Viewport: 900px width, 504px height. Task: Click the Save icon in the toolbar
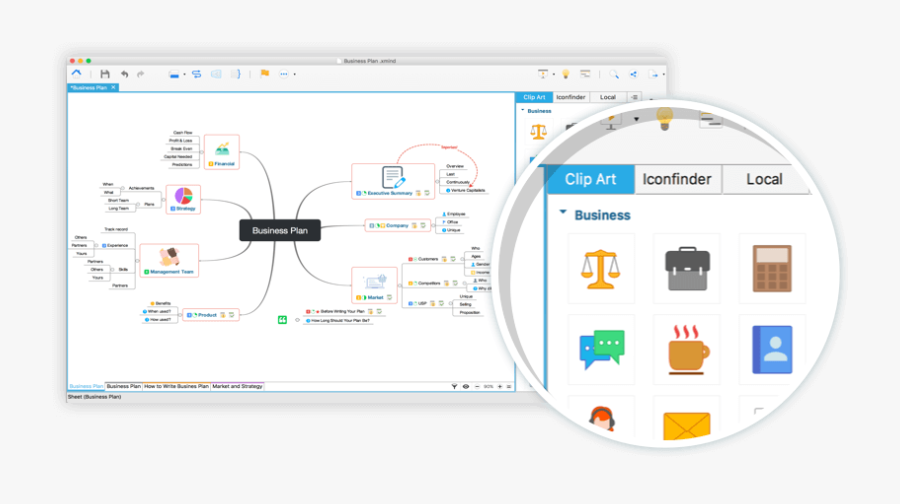(104, 74)
